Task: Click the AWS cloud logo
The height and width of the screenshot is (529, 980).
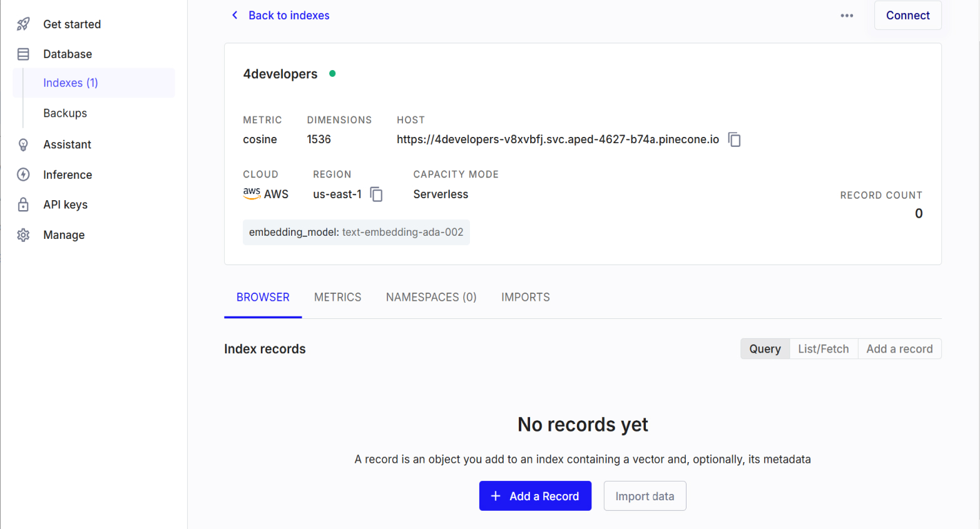Action: [x=252, y=193]
